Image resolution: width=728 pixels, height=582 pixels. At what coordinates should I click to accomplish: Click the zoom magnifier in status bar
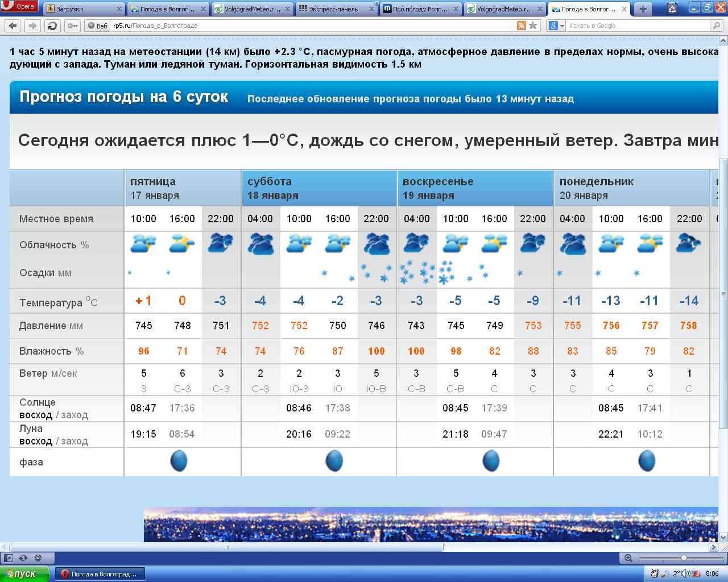click(x=628, y=558)
